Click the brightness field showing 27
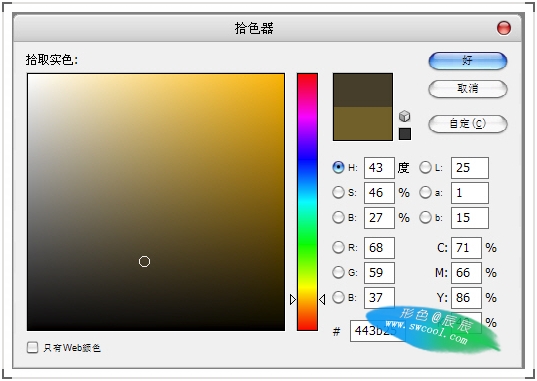Screen dimensions: 537x381 (x=379, y=218)
